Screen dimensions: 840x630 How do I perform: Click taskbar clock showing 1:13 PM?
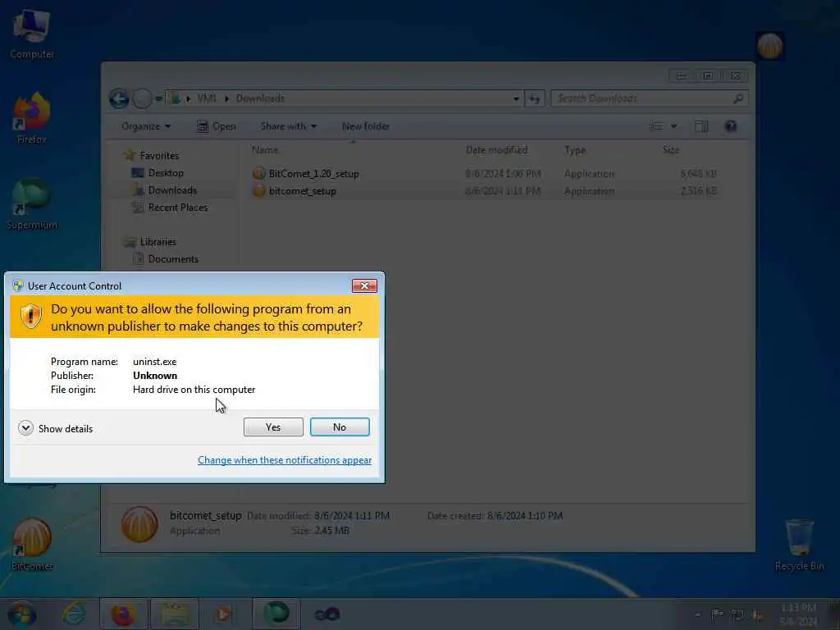[798, 614]
